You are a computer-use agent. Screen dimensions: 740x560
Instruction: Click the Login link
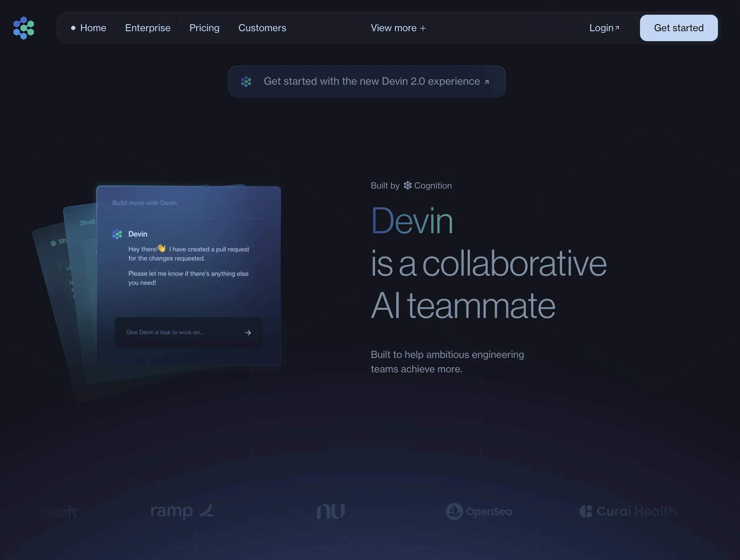(x=601, y=28)
